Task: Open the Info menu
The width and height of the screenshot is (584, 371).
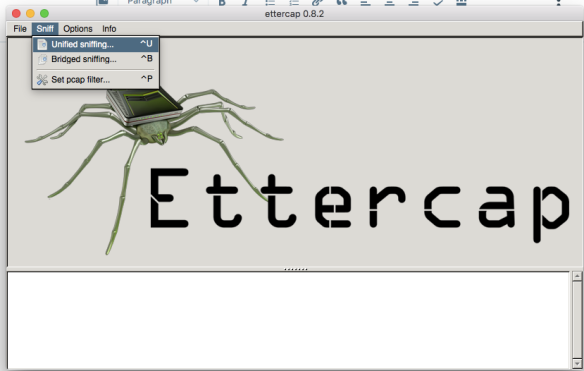Action: point(109,29)
